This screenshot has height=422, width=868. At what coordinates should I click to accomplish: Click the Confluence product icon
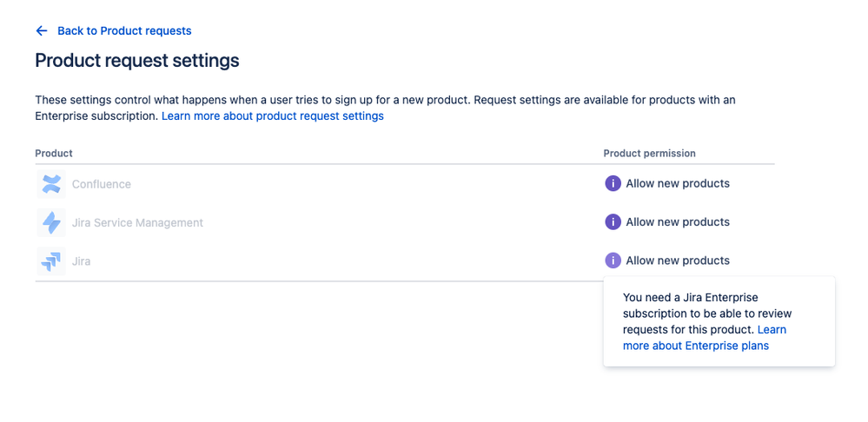pos(51,184)
